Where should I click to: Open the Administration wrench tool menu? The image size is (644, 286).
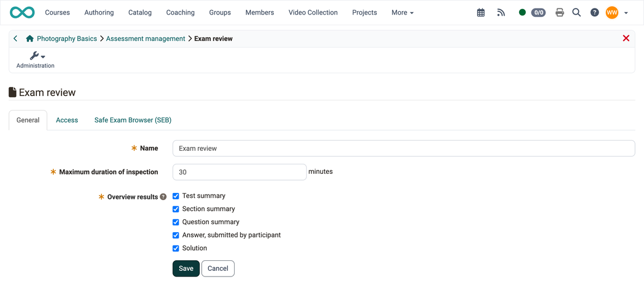pyautogui.click(x=35, y=59)
